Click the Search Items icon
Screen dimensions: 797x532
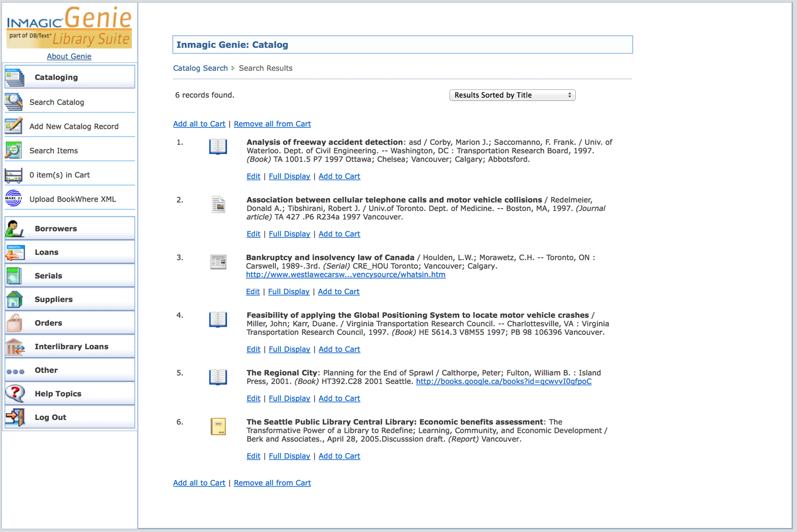pos(13,150)
